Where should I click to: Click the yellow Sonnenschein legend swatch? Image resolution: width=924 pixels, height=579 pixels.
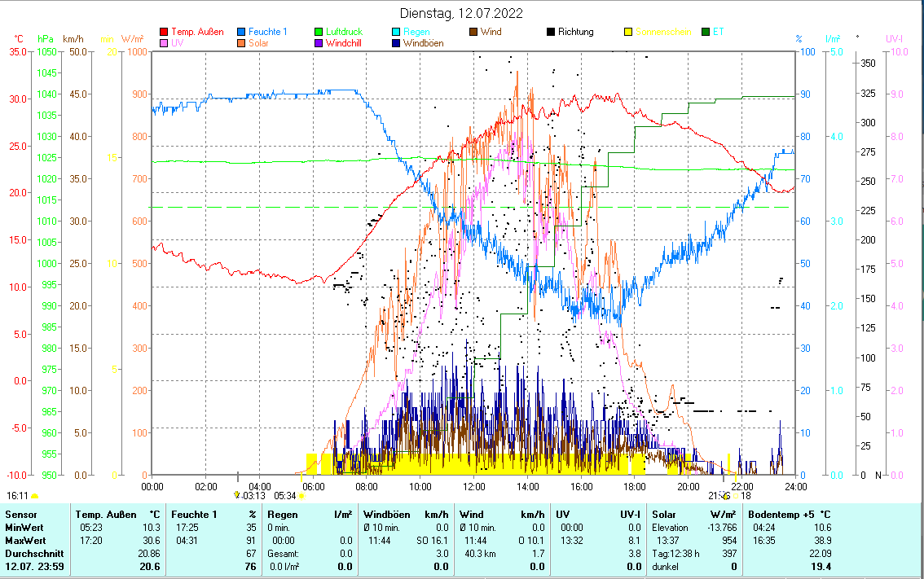pos(629,33)
